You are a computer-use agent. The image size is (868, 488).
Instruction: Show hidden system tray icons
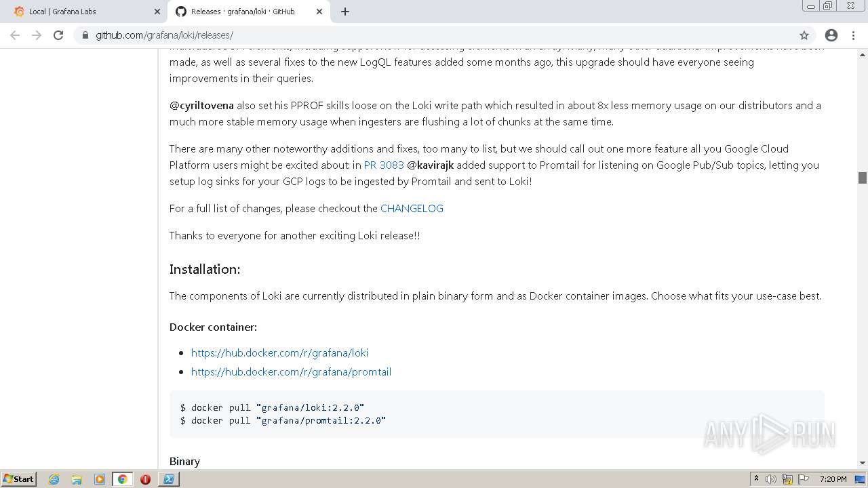[756, 479]
